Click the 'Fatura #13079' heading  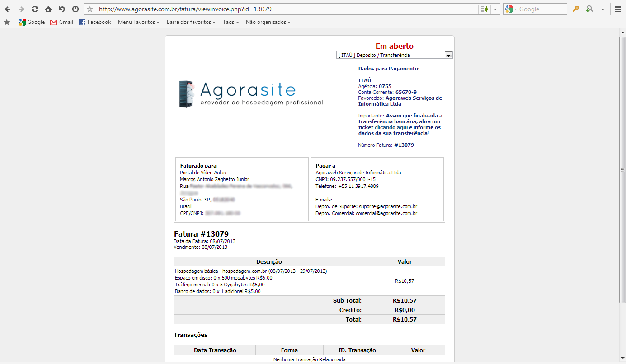[x=201, y=234]
